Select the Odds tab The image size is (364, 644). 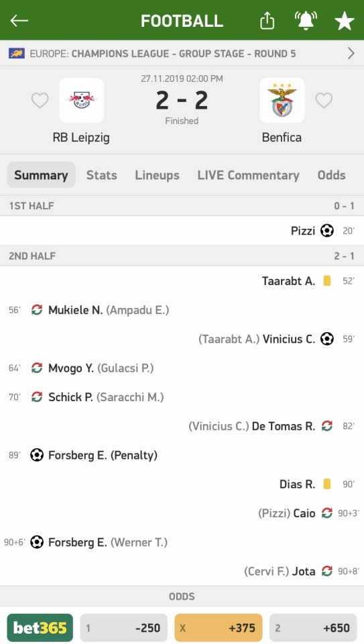tap(332, 175)
